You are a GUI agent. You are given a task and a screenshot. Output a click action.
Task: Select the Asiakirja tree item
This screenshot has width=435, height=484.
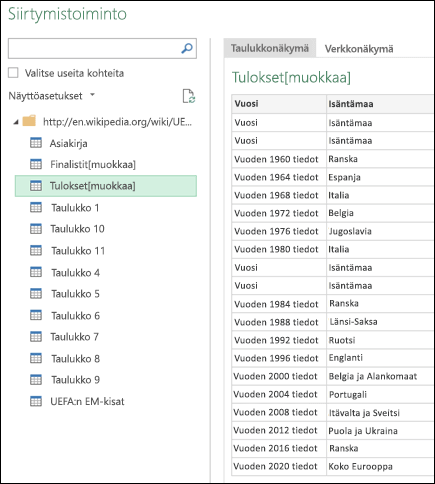click(x=69, y=143)
